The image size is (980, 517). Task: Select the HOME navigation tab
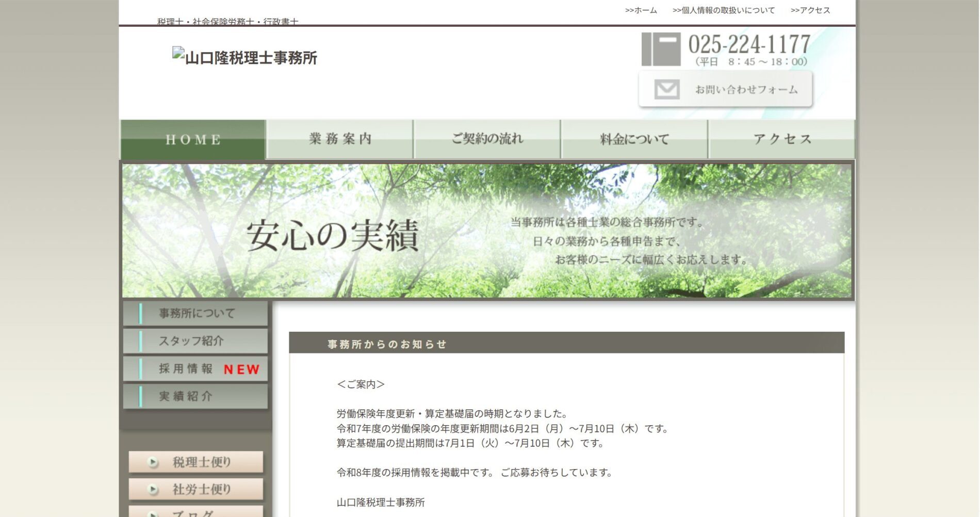click(193, 139)
